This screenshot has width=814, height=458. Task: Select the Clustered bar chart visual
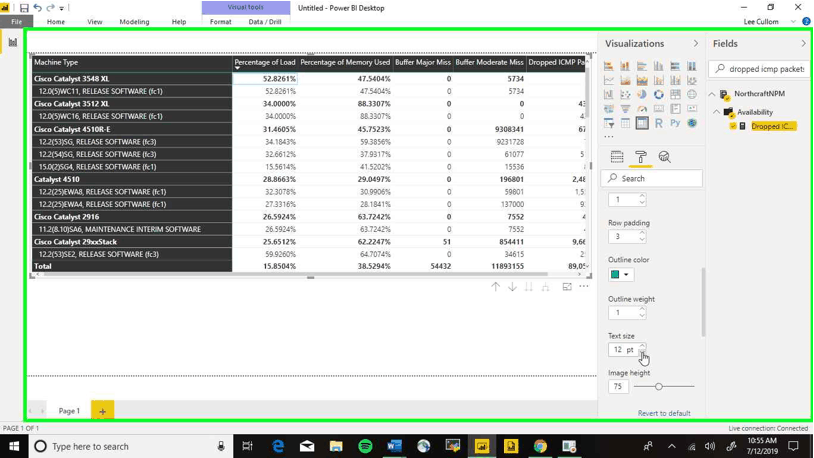[642, 66]
